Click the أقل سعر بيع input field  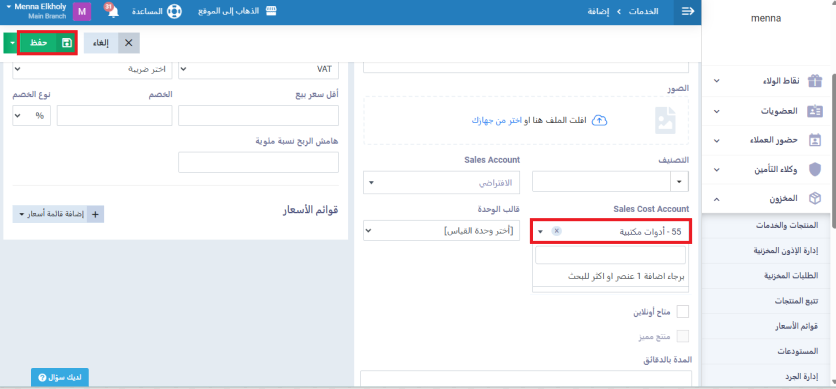tap(258, 116)
